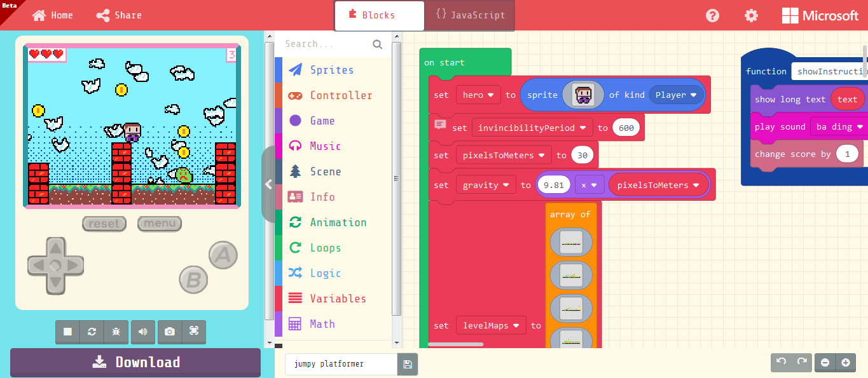This screenshot has height=378, width=868.
Task: Open the Variables block category
Action: [x=333, y=299]
